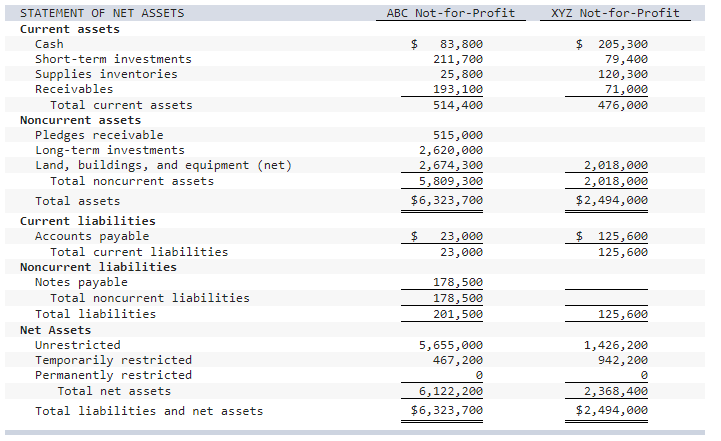Image resolution: width=721 pixels, height=441 pixels.
Task: Click the Total liabilities label
Action: pyautogui.click(x=96, y=314)
